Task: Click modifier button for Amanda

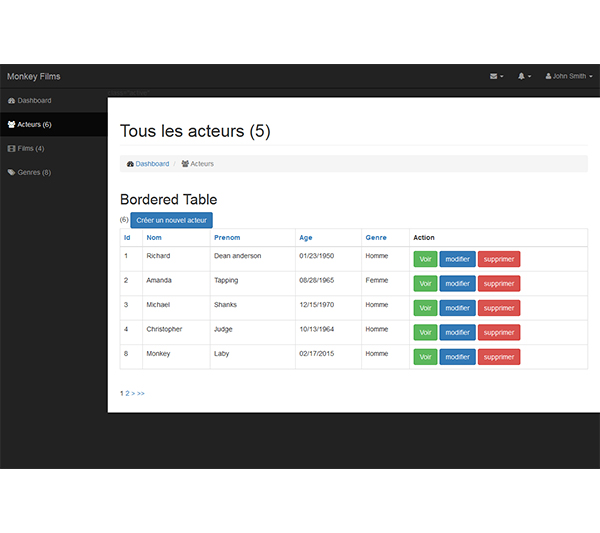Action: click(457, 283)
